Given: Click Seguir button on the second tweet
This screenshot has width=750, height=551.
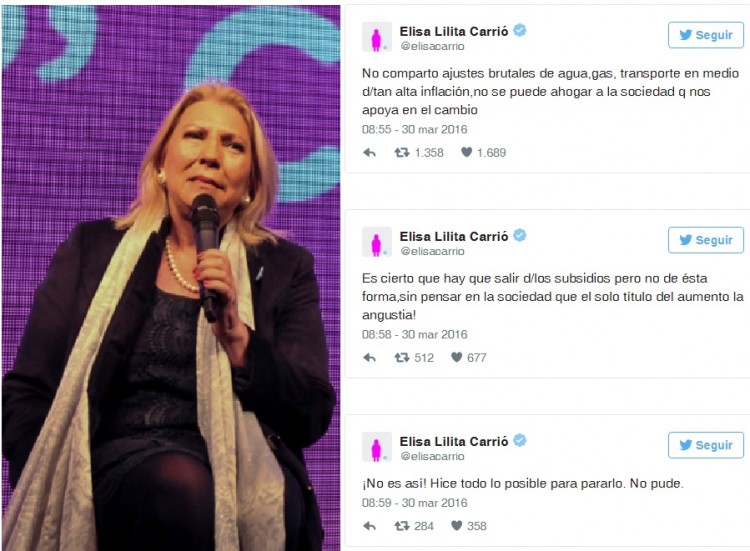Looking at the screenshot, I should [x=706, y=240].
